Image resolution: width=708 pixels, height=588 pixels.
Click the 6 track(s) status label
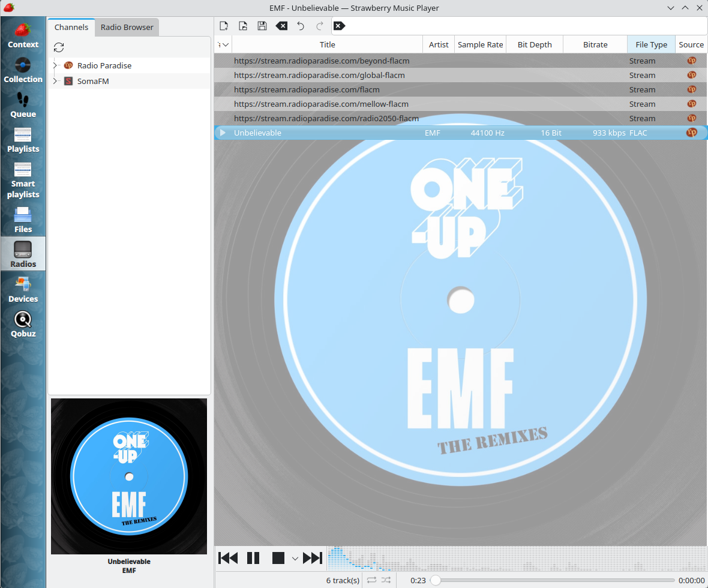tap(343, 580)
